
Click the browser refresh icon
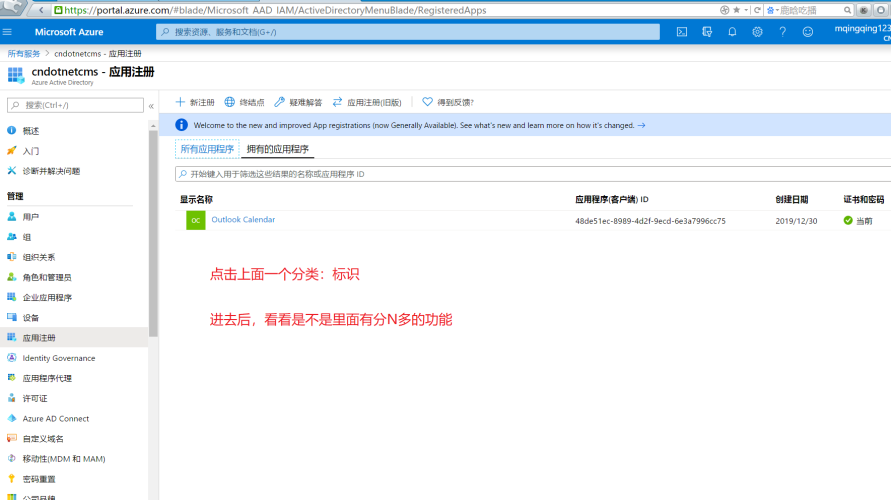coord(757,10)
